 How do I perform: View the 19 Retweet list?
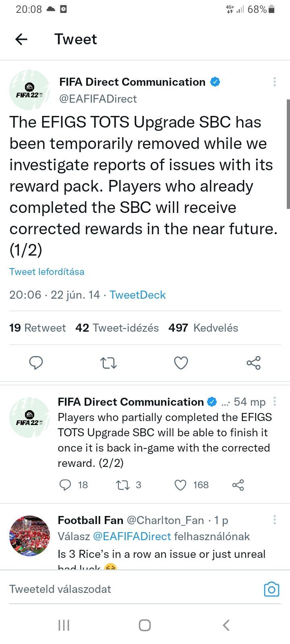[37, 328]
